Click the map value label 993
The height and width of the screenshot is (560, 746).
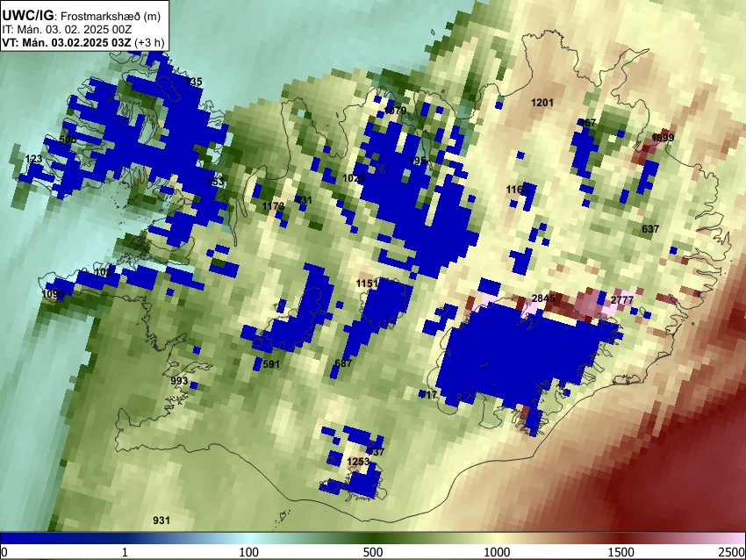click(x=179, y=381)
